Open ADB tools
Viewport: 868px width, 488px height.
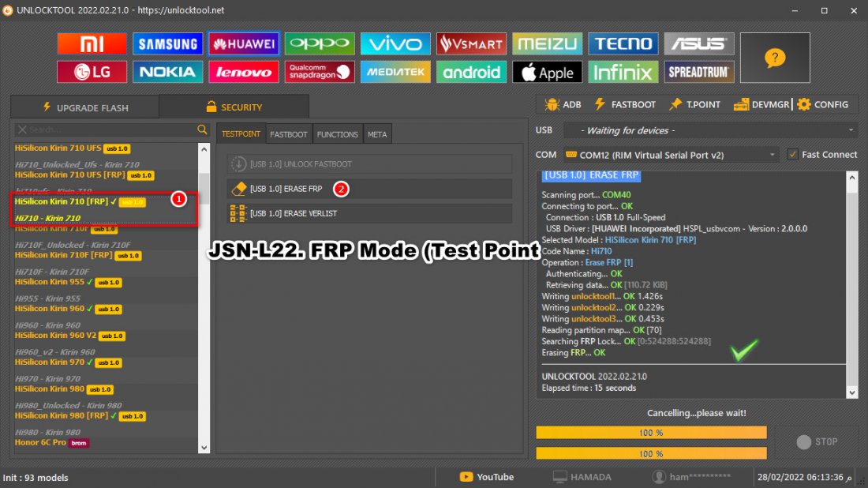(x=563, y=105)
